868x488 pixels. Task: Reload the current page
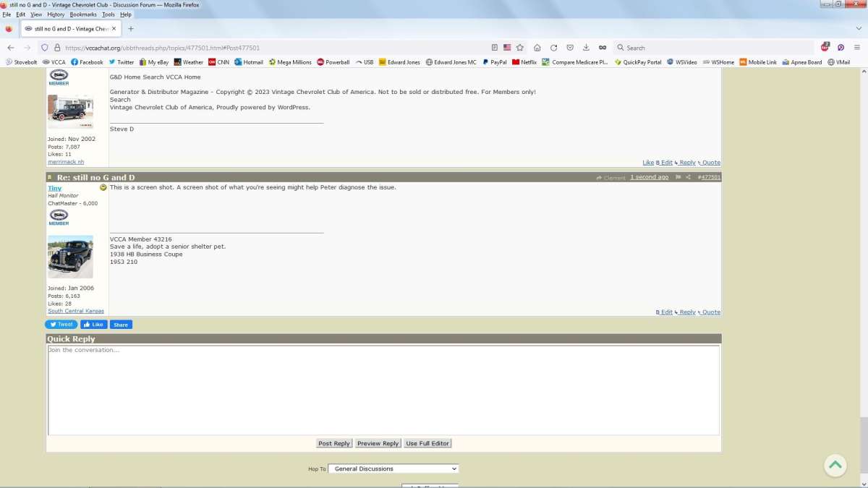click(x=553, y=48)
